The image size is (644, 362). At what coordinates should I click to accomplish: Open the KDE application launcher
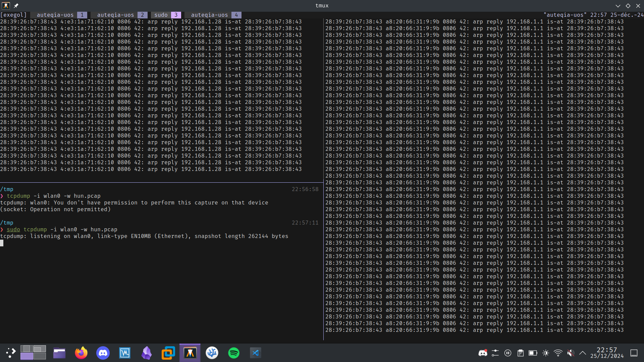tap(11, 353)
